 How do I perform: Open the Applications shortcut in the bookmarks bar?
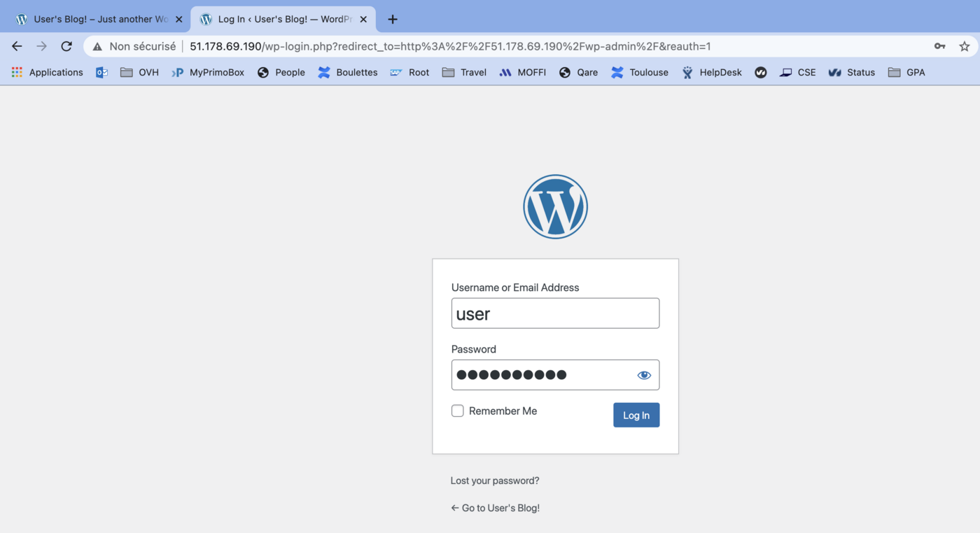pos(48,72)
